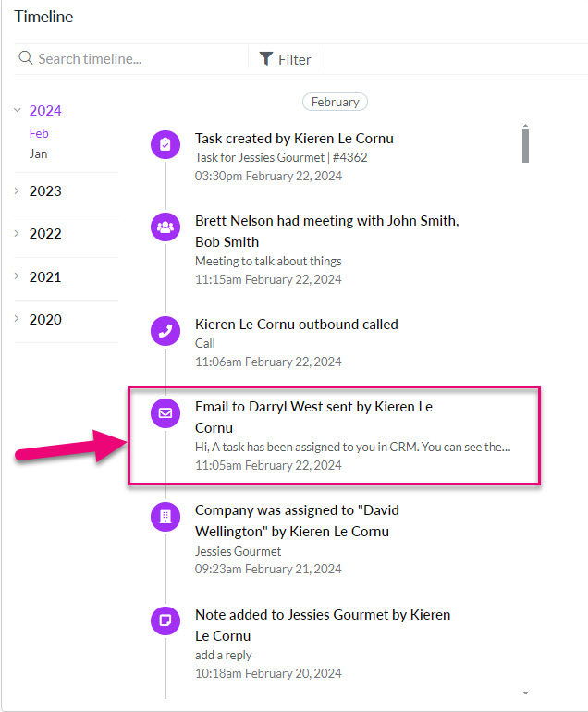Viewport: 588px width, 712px height.
Task: Expand the 2023 year section
Action: pyautogui.click(x=17, y=190)
